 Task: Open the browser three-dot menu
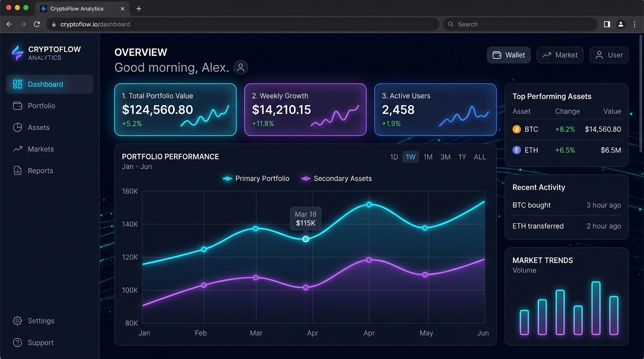(635, 24)
